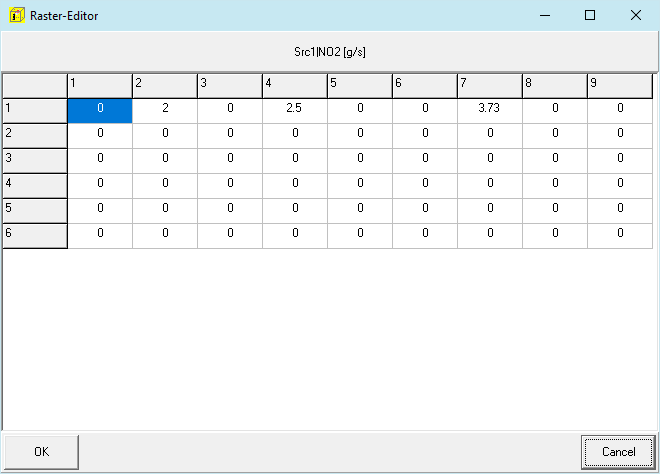Click column header 6
The image size is (660, 474).
[425, 86]
